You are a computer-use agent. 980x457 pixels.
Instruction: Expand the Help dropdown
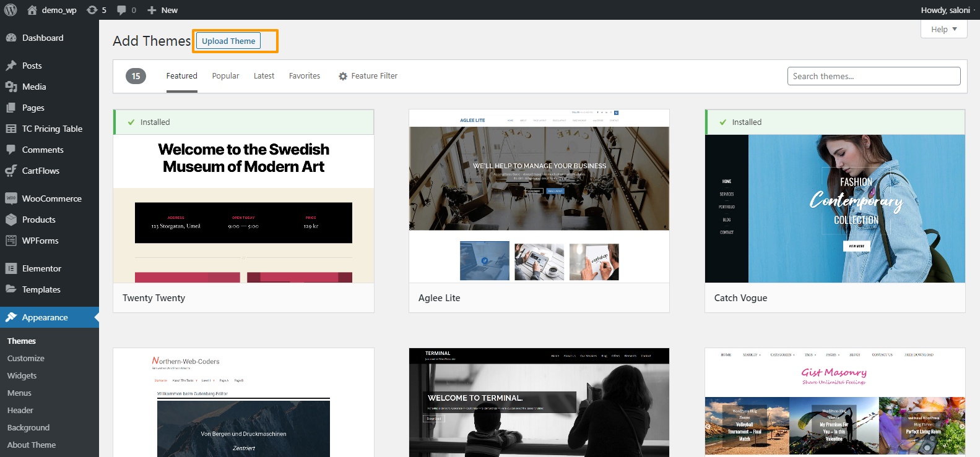tap(944, 29)
